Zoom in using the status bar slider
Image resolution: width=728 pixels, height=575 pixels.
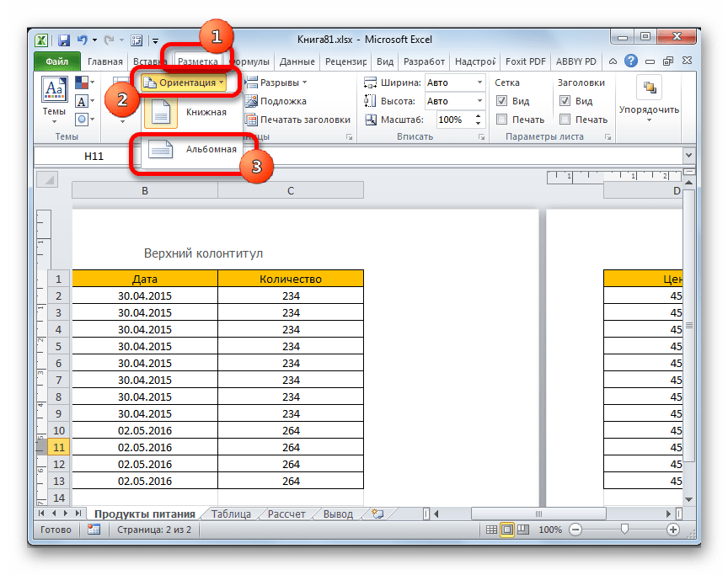tap(672, 530)
